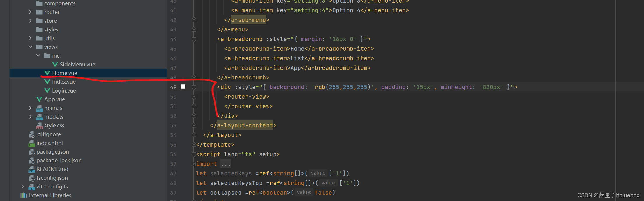Collapse the views folder chevron

(30, 47)
